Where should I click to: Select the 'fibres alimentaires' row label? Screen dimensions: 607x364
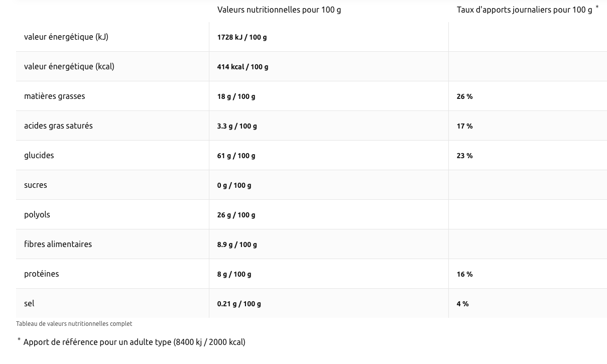(58, 244)
